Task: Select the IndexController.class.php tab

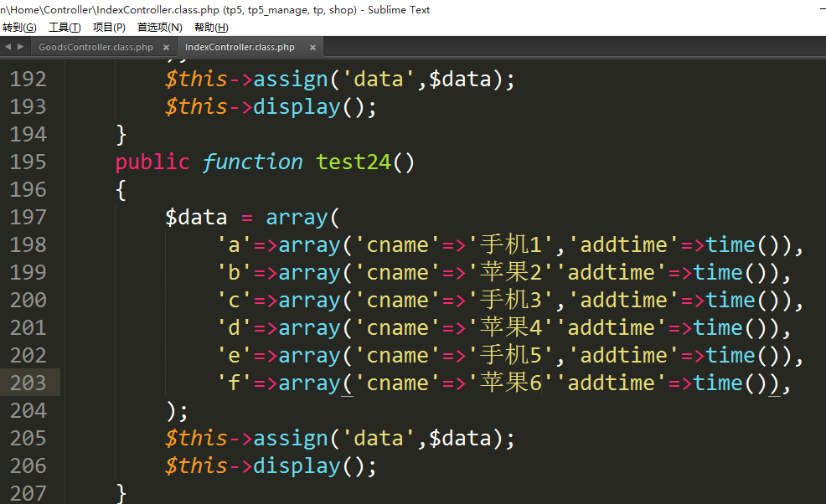Action: [240, 48]
